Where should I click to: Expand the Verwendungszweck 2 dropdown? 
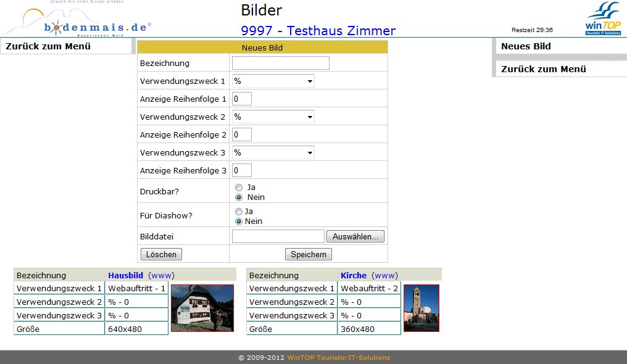273,117
